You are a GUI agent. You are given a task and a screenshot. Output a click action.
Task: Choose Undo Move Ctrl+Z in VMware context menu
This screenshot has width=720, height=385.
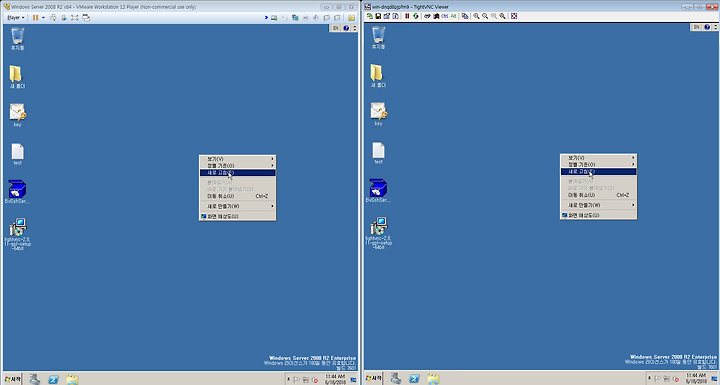tap(237, 196)
